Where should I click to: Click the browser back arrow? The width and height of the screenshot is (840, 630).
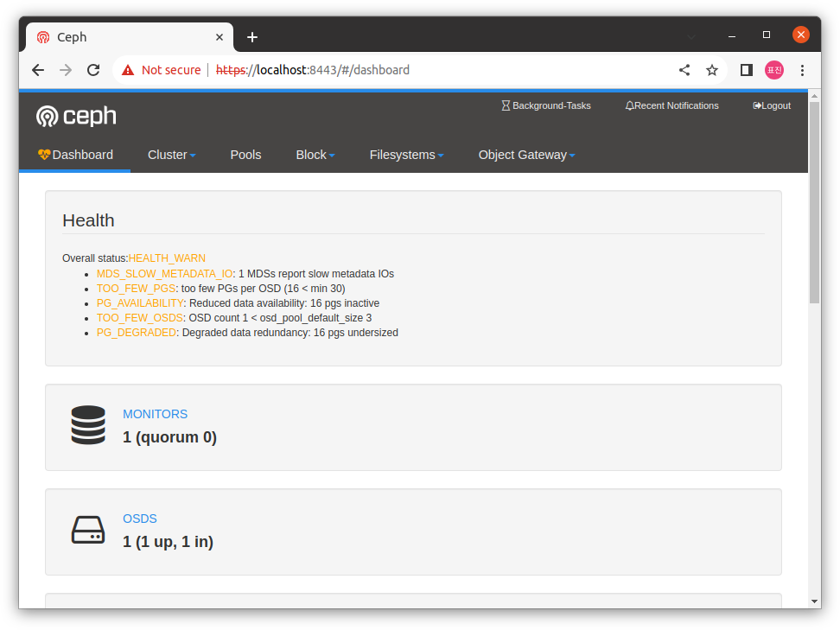coord(38,70)
